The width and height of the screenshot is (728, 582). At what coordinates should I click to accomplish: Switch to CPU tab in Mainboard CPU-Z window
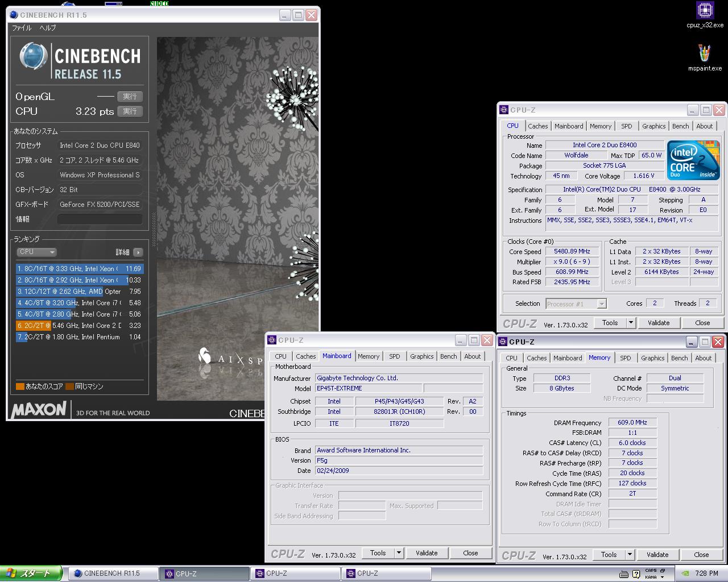(x=280, y=356)
